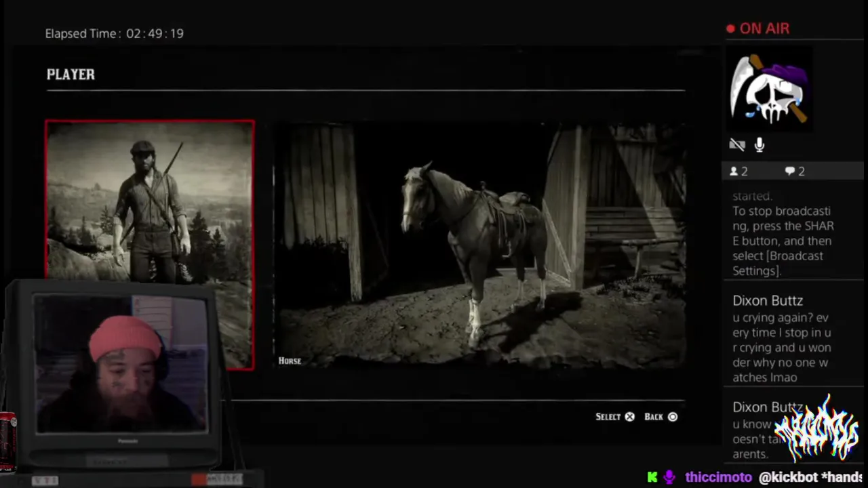Click the Back circle button prompt

coord(660,417)
